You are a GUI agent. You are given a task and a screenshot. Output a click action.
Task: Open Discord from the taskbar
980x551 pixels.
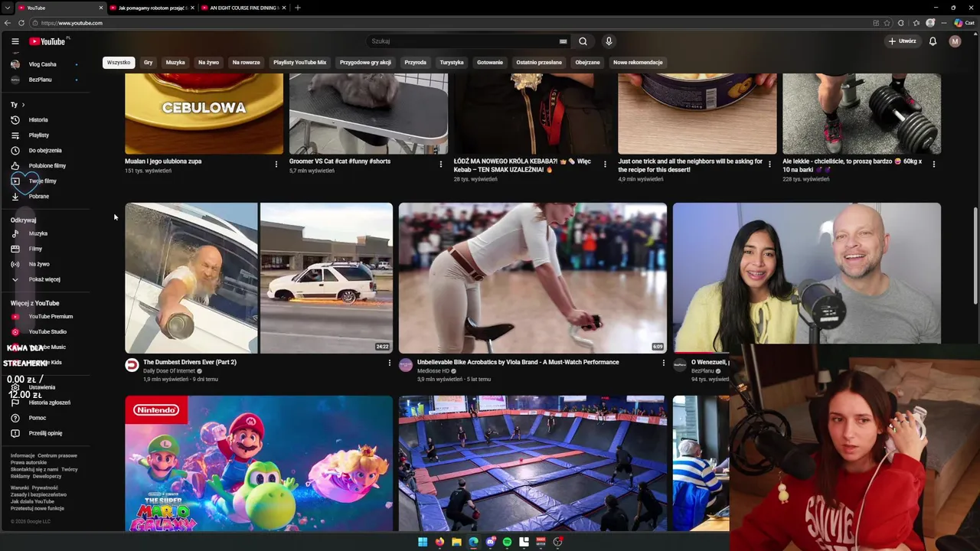[x=491, y=542]
